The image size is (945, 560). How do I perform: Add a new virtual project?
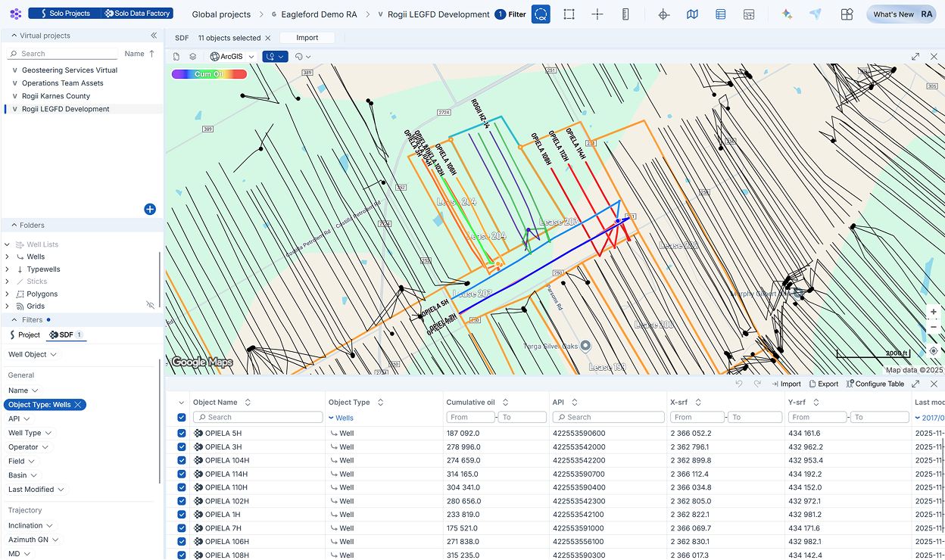click(150, 209)
